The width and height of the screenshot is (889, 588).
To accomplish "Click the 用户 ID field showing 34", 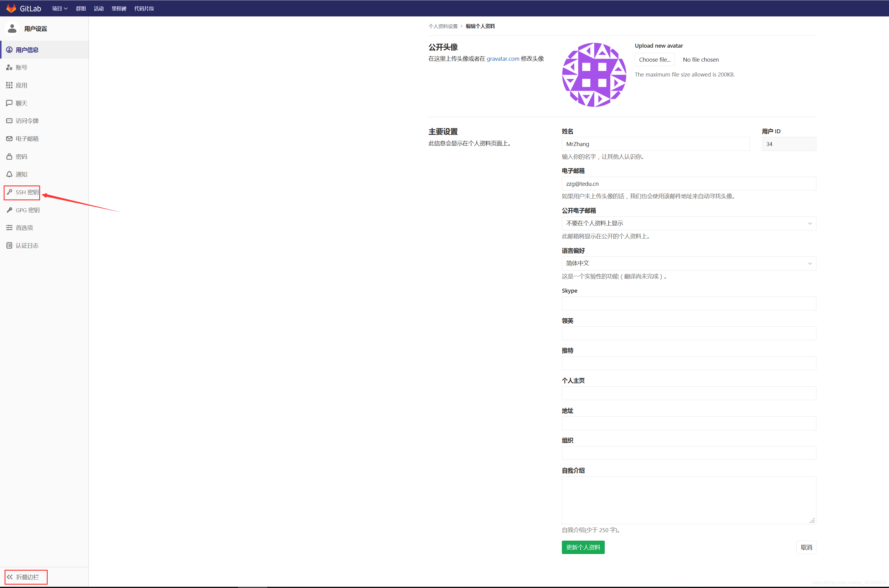I will click(x=789, y=144).
